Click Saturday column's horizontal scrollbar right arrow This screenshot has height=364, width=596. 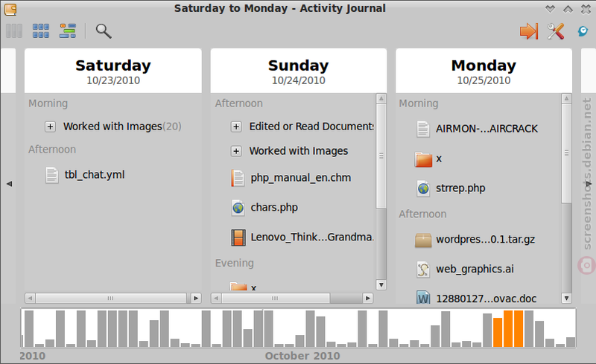tap(196, 298)
